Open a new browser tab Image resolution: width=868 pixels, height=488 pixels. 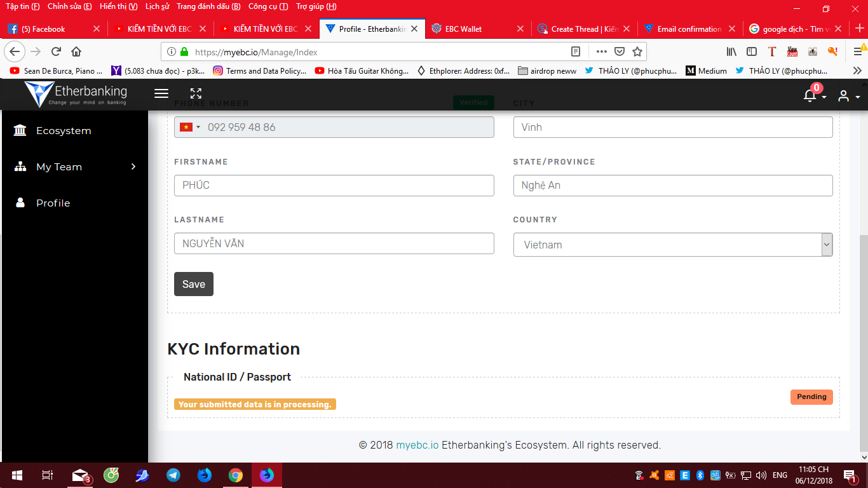coord(859,29)
